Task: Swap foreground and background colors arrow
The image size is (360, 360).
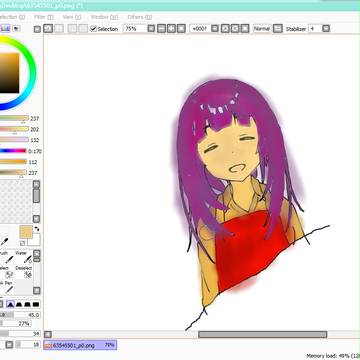Action: pos(37,229)
